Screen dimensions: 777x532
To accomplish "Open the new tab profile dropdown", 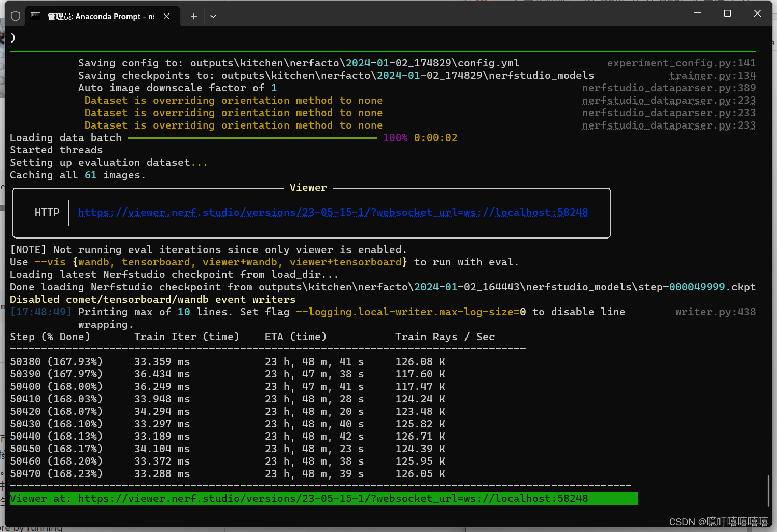I will click(213, 16).
